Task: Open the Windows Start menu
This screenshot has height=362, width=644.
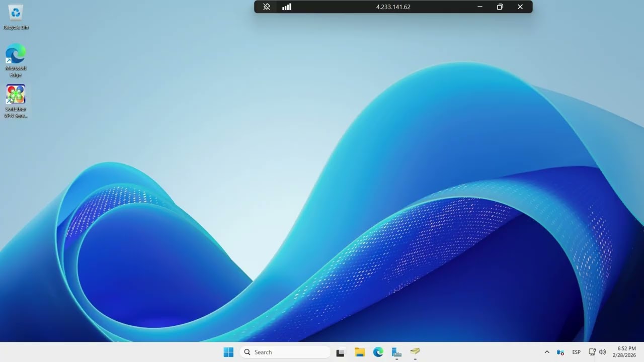Action: coord(228,352)
